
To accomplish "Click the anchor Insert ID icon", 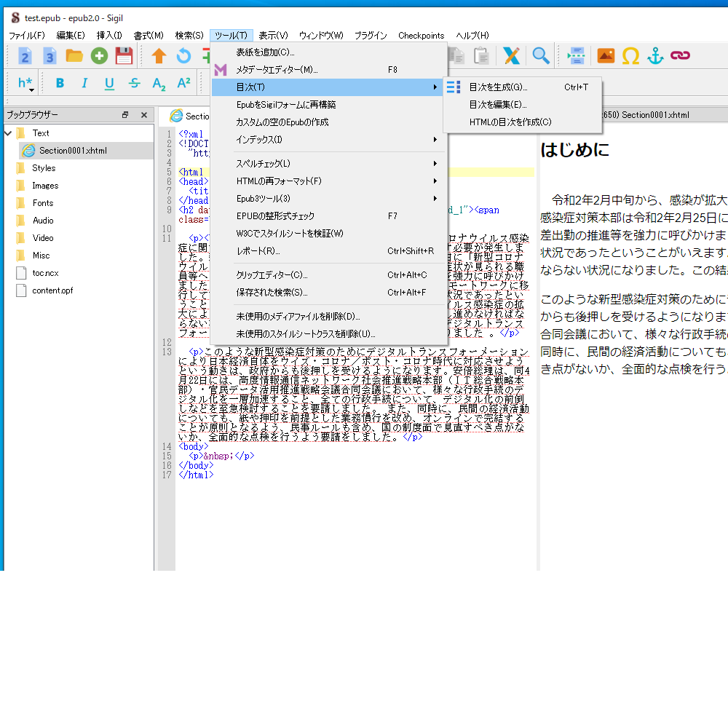I will [655, 56].
